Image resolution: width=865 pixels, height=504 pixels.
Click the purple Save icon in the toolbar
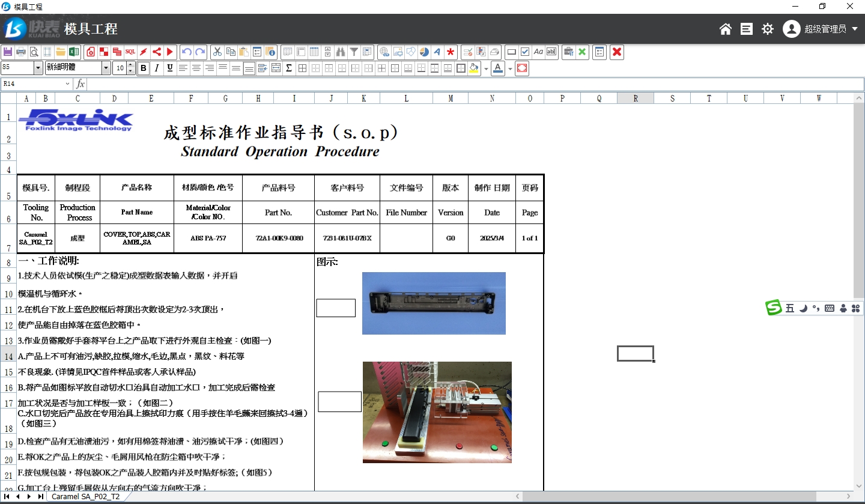click(8, 52)
